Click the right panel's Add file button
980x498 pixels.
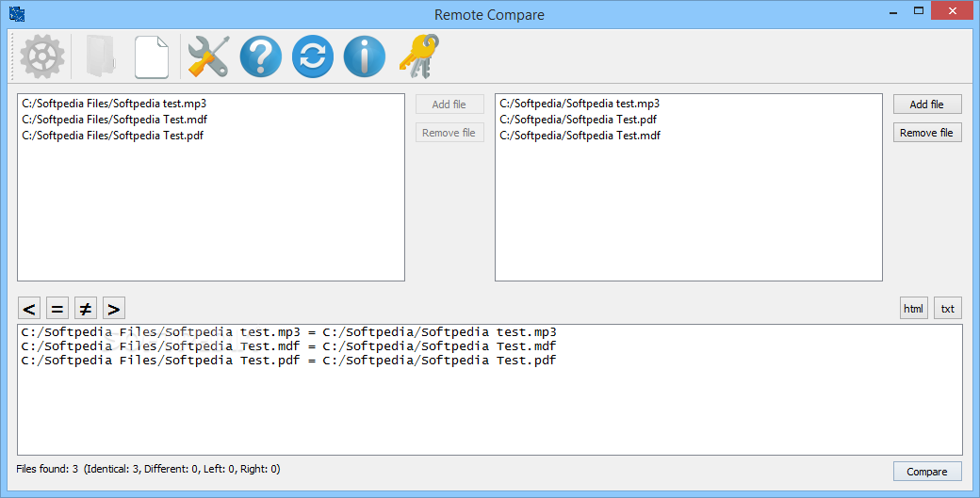(x=927, y=104)
